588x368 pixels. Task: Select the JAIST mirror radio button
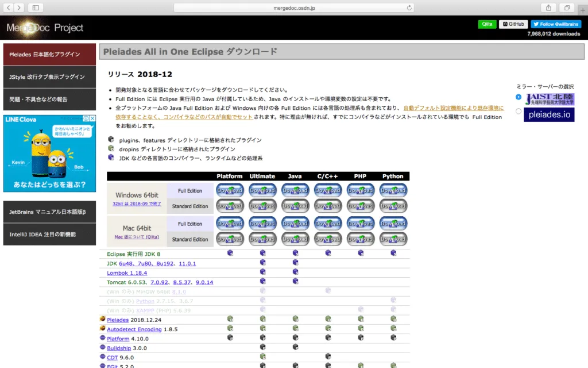click(519, 97)
